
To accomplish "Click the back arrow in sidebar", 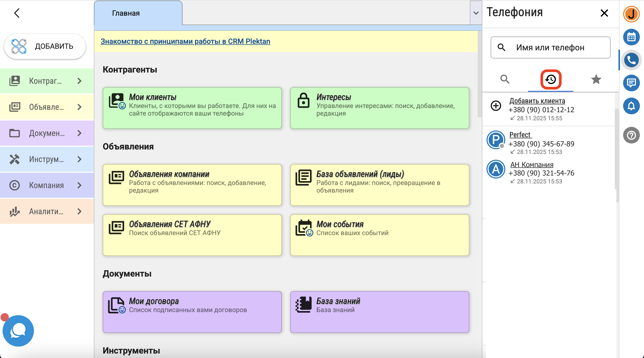I will (17, 13).
